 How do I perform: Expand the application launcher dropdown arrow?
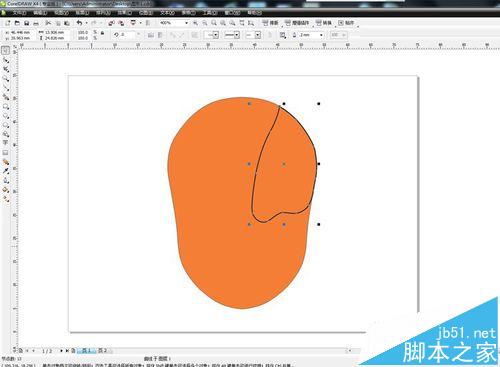point(140,23)
